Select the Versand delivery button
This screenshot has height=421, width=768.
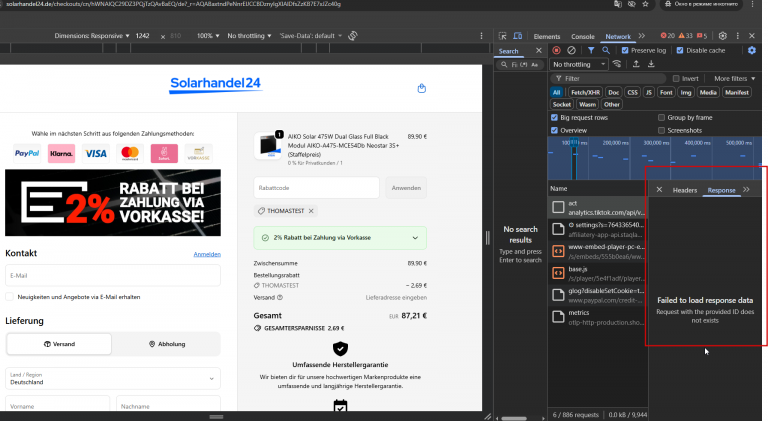coord(59,344)
